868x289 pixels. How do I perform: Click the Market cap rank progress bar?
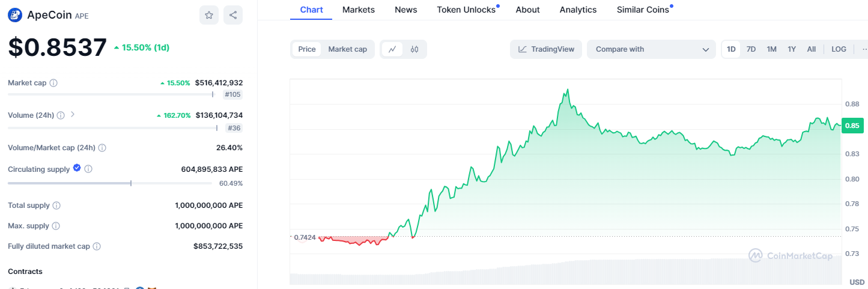(x=111, y=94)
